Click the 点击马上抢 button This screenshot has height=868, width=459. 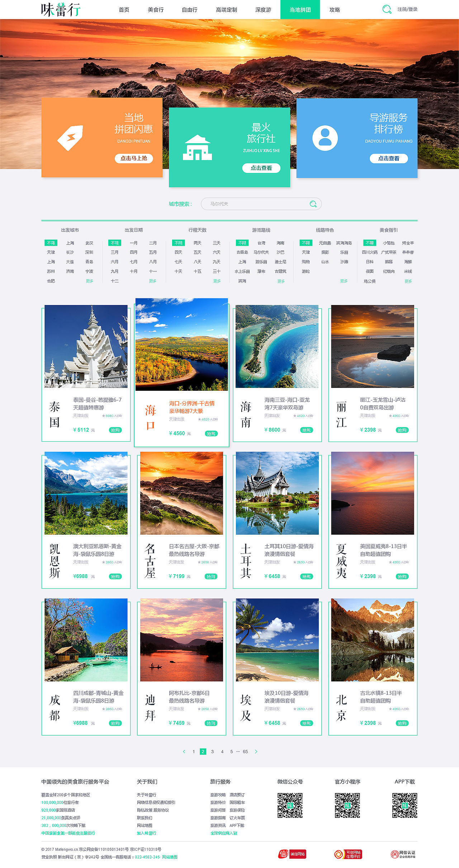tap(134, 158)
